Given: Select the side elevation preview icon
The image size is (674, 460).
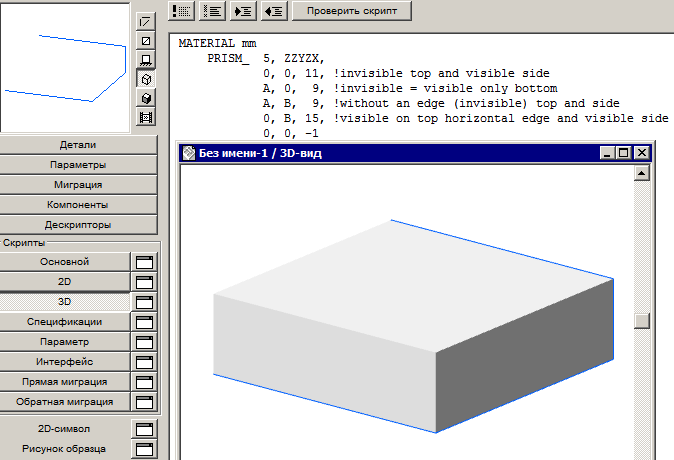Looking at the screenshot, I should 146,60.
